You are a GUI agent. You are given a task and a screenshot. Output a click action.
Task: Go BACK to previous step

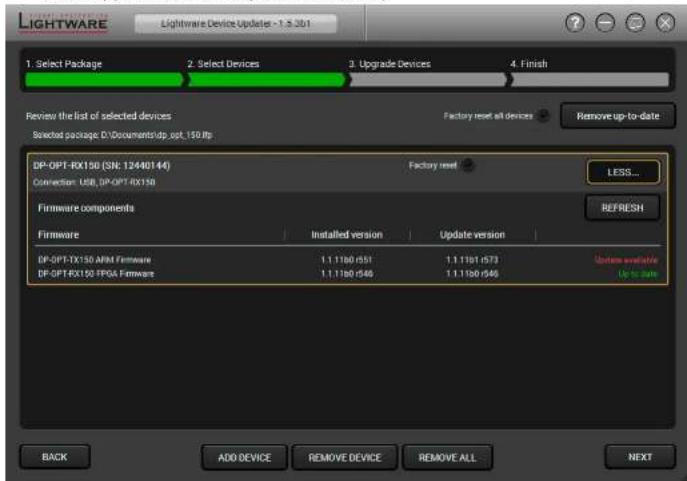55,457
